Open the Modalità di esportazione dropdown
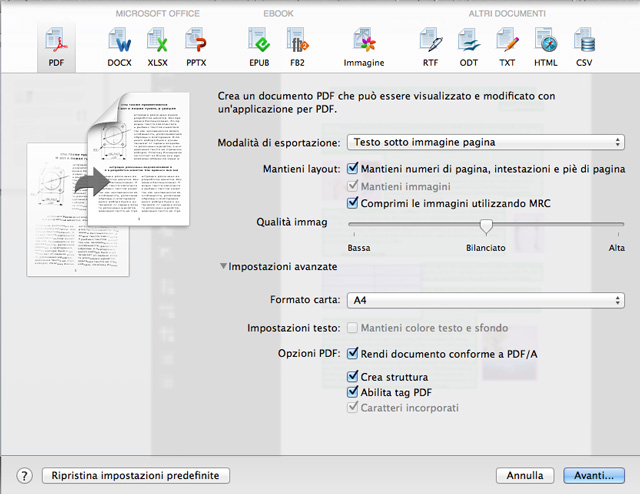 pos(486,142)
